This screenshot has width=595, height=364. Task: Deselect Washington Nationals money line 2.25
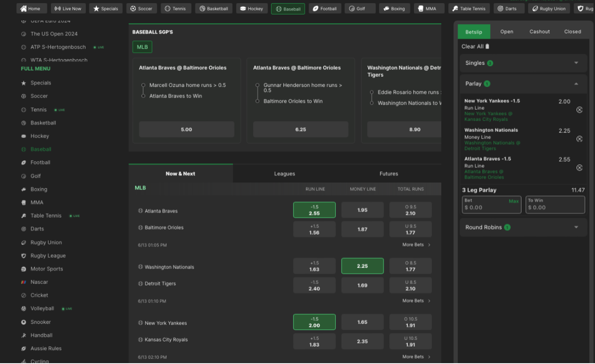pos(362,266)
